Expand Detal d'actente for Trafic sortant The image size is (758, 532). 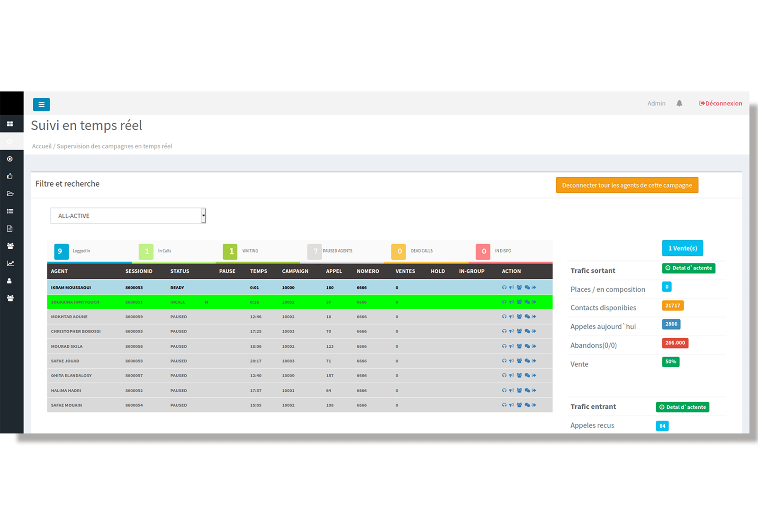tap(688, 268)
